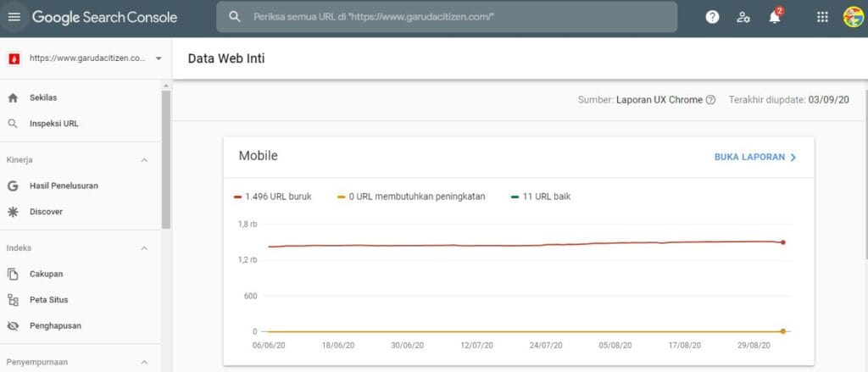
Task: Click the Mobile card heading
Action: coord(258,156)
